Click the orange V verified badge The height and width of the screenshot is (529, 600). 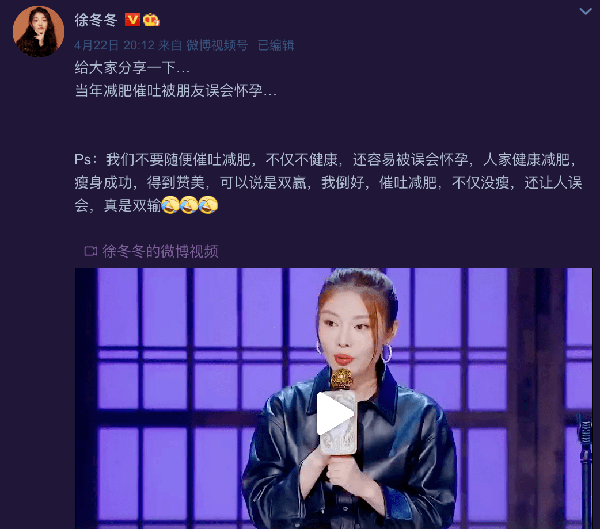132,20
